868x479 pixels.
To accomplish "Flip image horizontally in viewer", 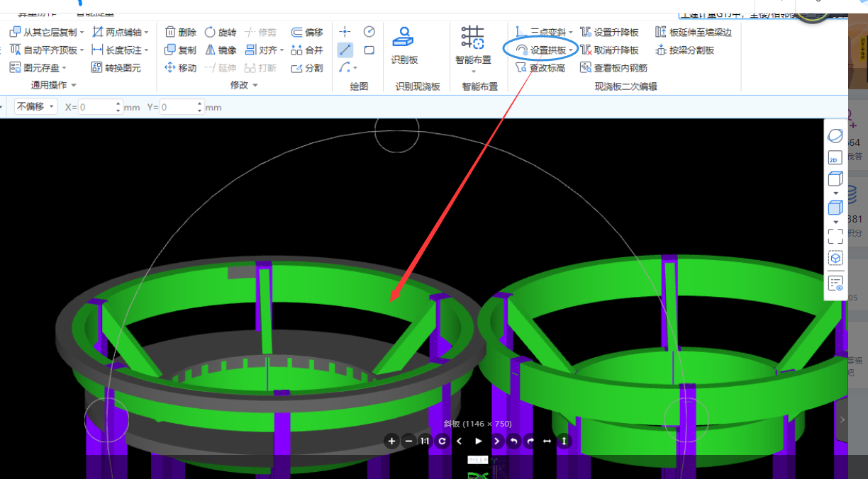I will coord(547,441).
